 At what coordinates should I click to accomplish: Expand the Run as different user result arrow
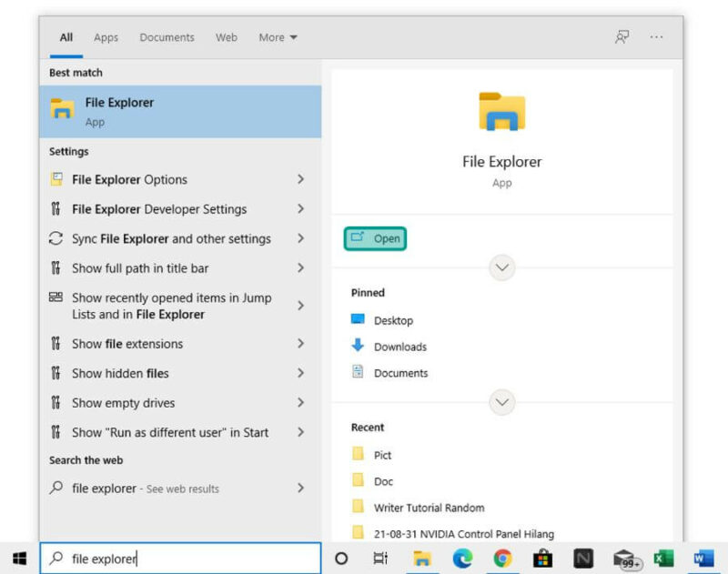click(301, 432)
